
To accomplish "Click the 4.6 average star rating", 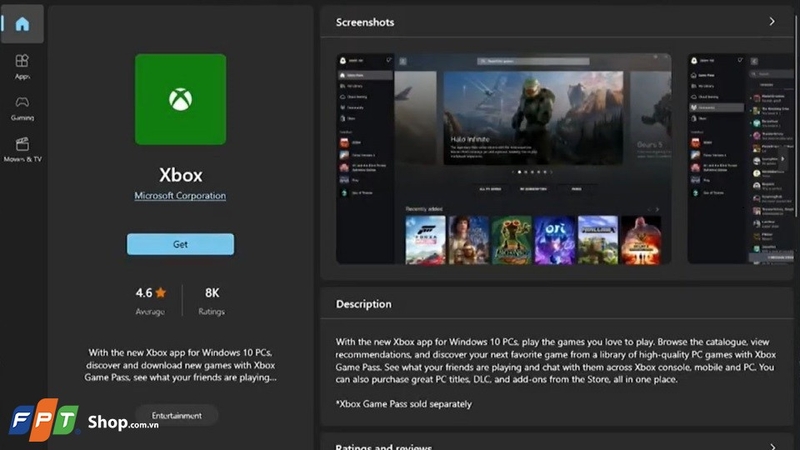I will click(x=151, y=300).
